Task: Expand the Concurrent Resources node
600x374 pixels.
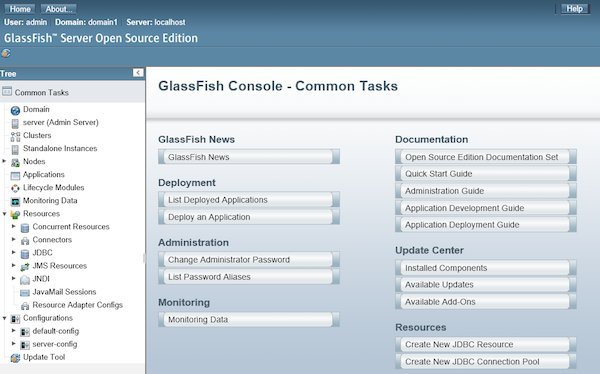Action: [13, 226]
